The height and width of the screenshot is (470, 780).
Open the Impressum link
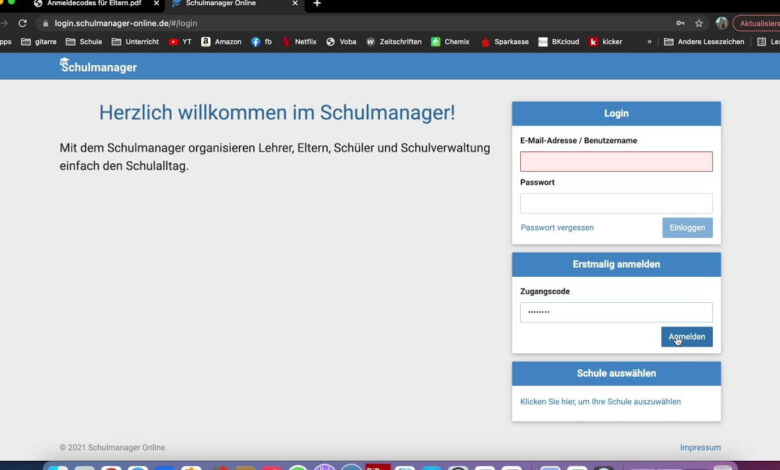pos(700,448)
